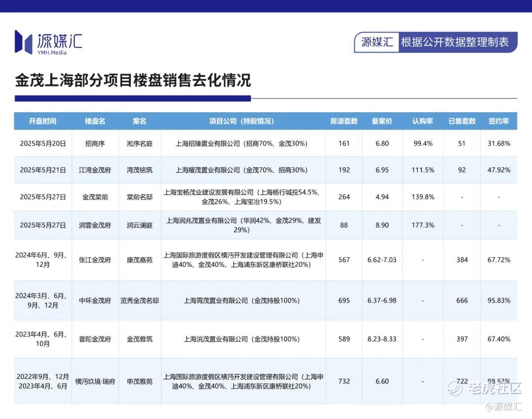Click the 申茂雅苑 cell
The image size is (532, 419).
pyautogui.click(x=139, y=382)
